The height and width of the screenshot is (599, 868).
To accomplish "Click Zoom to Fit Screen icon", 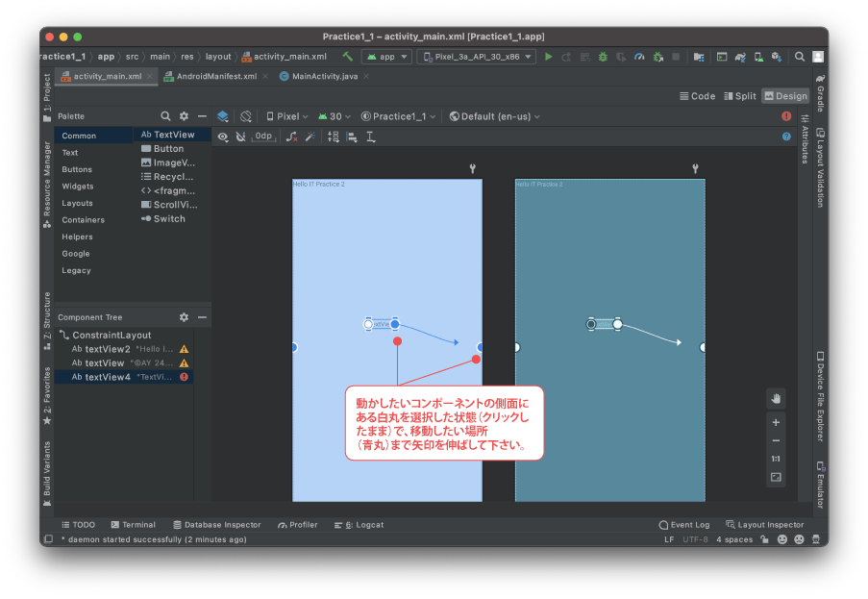I will (x=776, y=477).
